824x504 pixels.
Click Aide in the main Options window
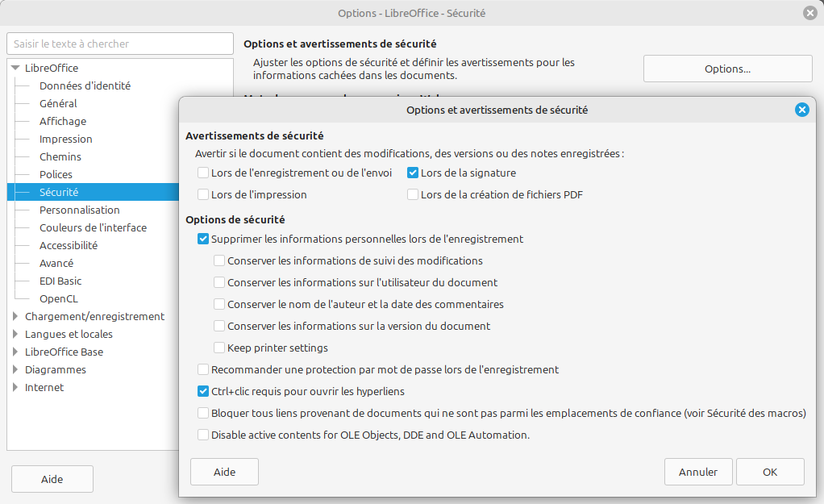52,479
